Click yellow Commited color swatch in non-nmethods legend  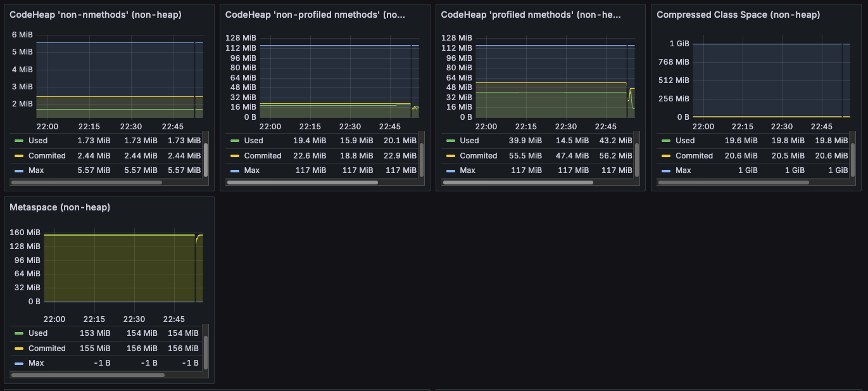tap(19, 155)
